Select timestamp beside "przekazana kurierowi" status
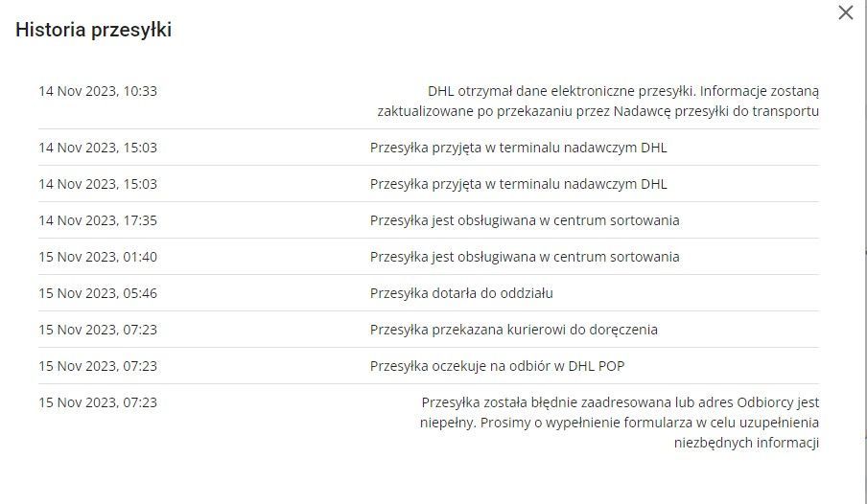 (98, 330)
